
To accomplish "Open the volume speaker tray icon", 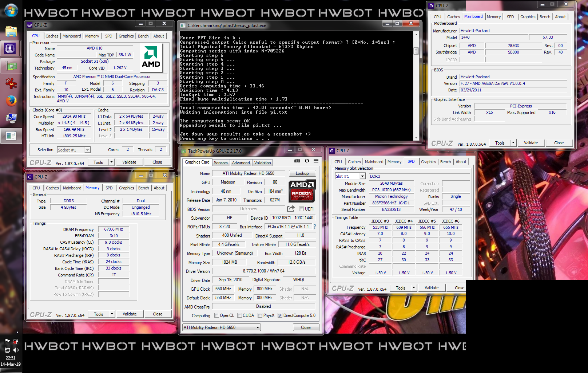I will pos(16,350).
